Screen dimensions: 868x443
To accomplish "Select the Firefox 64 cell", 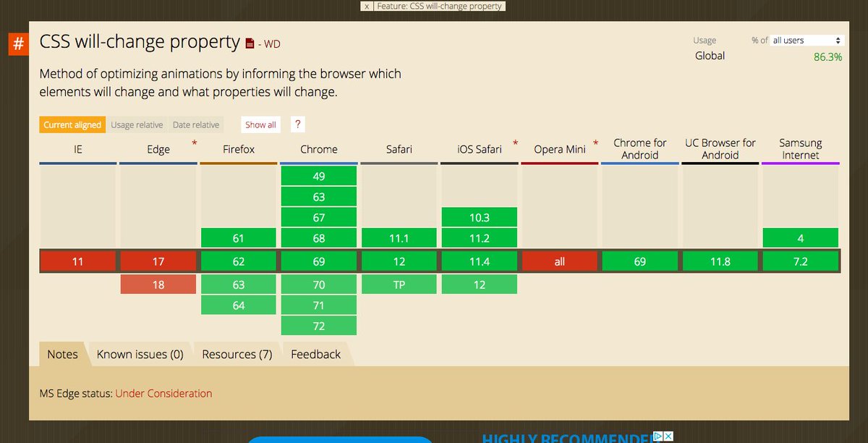I will pos(239,305).
